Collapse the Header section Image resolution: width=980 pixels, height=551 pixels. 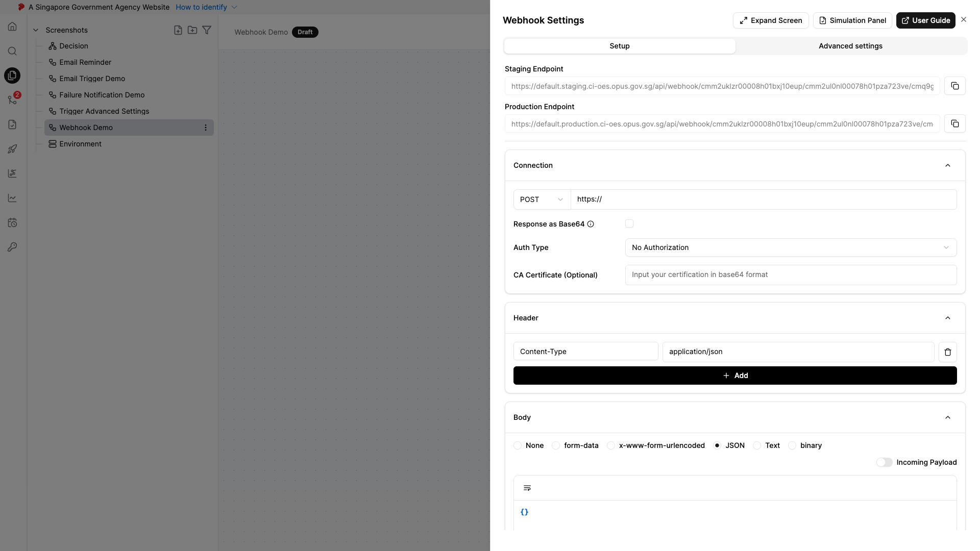(948, 318)
